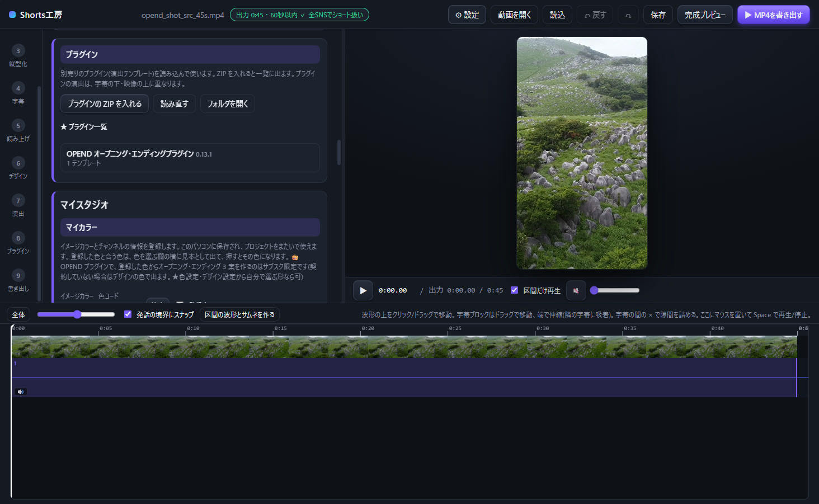Image resolution: width=819 pixels, height=504 pixels.
Task: Click 区間の波形とサムネを作る button
Action: click(x=239, y=314)
